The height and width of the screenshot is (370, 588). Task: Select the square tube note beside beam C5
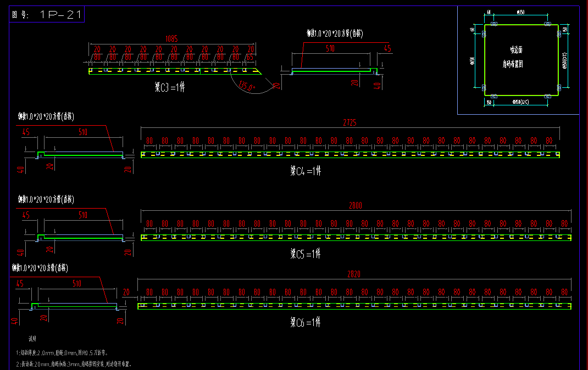coord(46,199)
